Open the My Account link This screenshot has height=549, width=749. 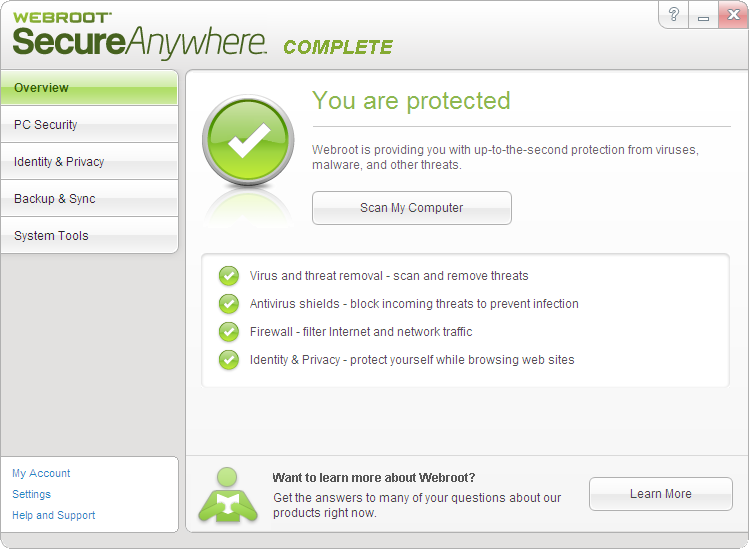click(41, 473)
